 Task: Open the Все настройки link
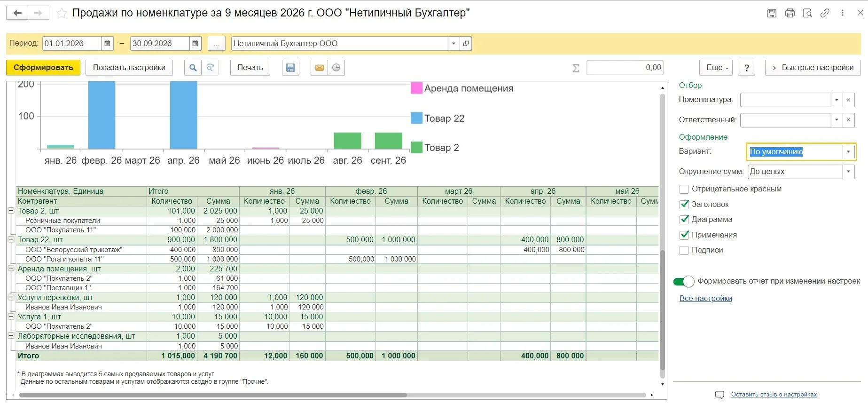tap(706, 299)
